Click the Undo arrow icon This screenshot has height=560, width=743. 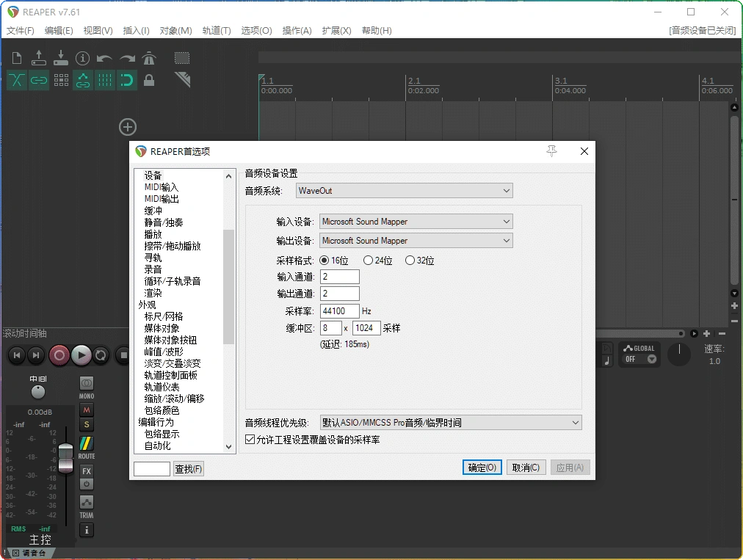tap(104, 58)
